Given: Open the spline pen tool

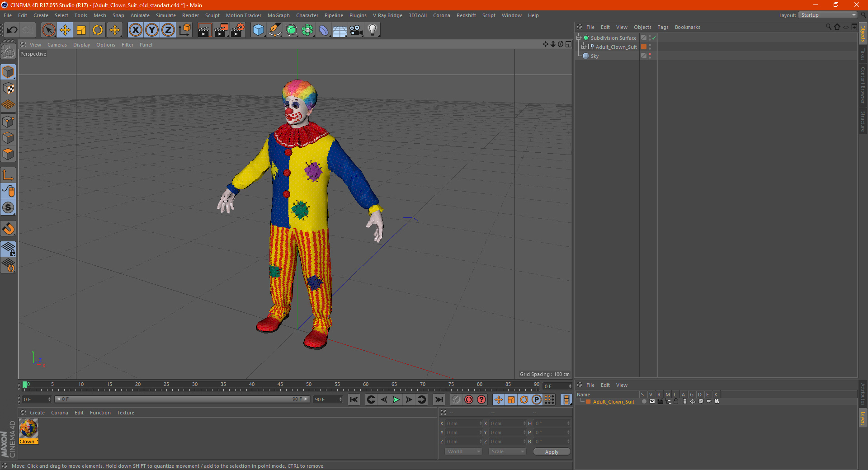Looking at the screenshot, I should point(275,30).
